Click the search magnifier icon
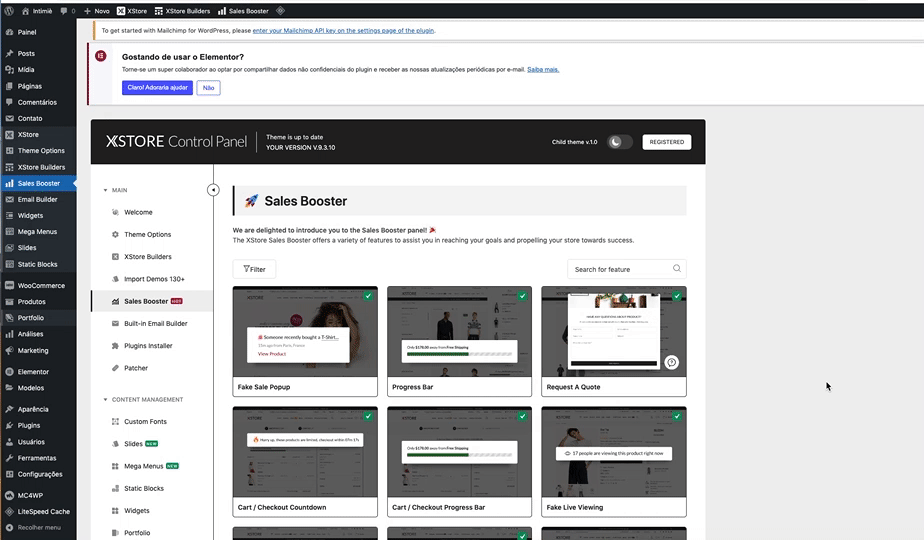 pos(676,268)
